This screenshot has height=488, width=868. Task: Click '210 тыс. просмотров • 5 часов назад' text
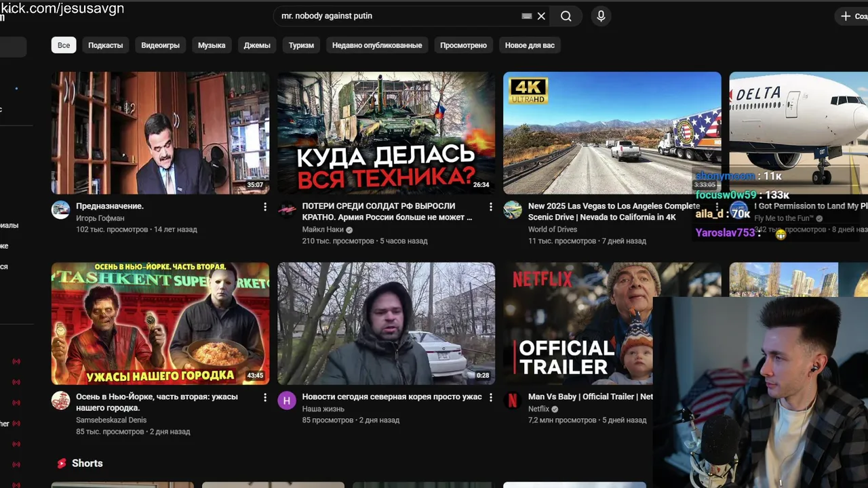click(365, 241)
